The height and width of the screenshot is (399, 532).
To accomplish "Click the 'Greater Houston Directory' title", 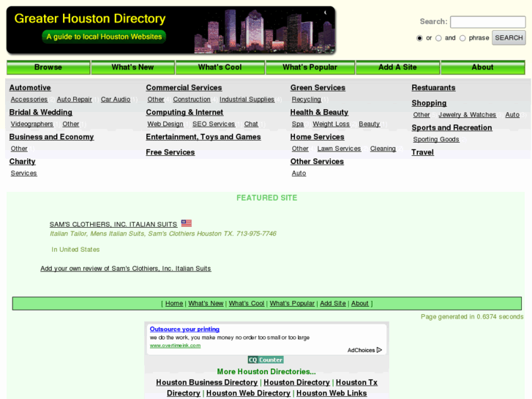I will click(90, 18).
